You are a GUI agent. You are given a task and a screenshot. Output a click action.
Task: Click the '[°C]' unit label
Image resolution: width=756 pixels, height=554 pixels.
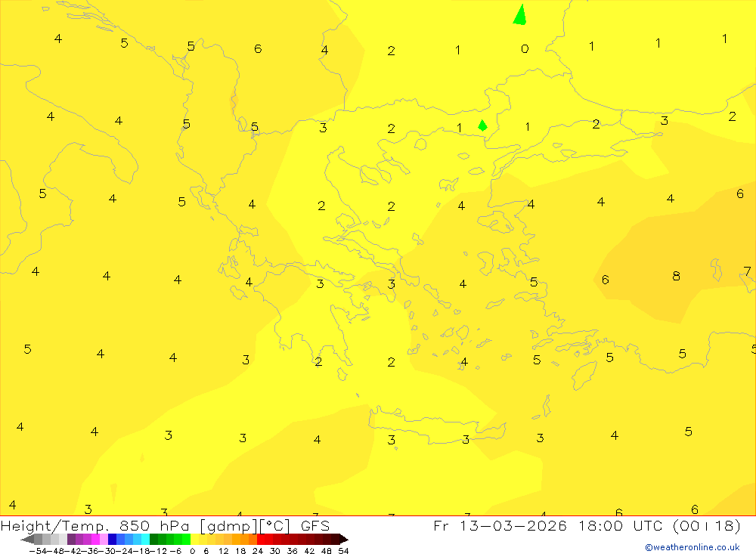coord(275,526)
